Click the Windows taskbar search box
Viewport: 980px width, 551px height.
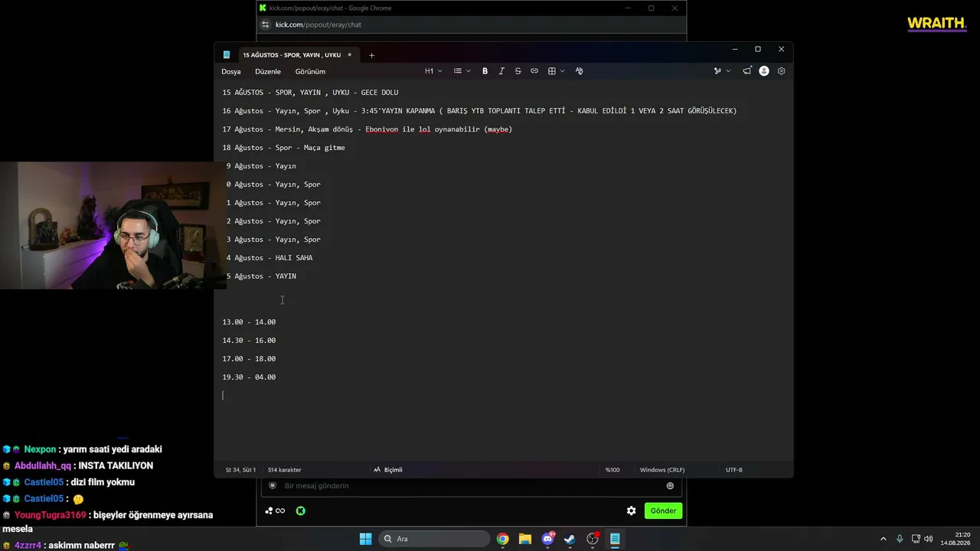[434, 539]
